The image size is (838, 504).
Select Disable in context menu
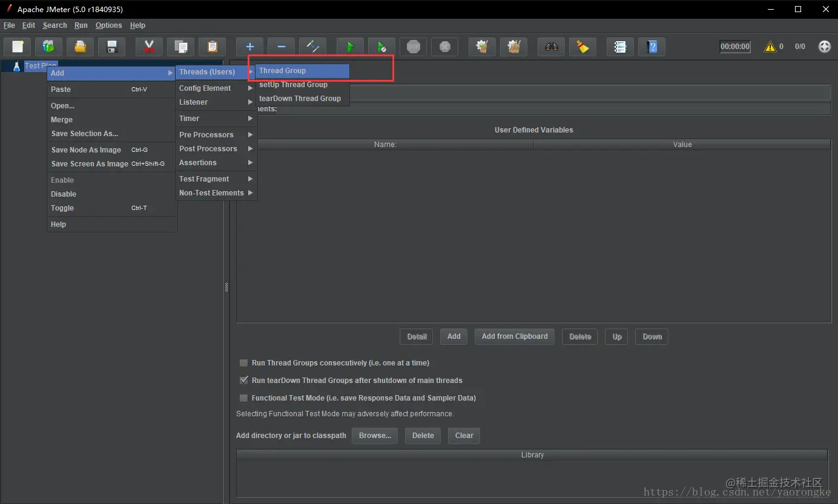(112, 194)
